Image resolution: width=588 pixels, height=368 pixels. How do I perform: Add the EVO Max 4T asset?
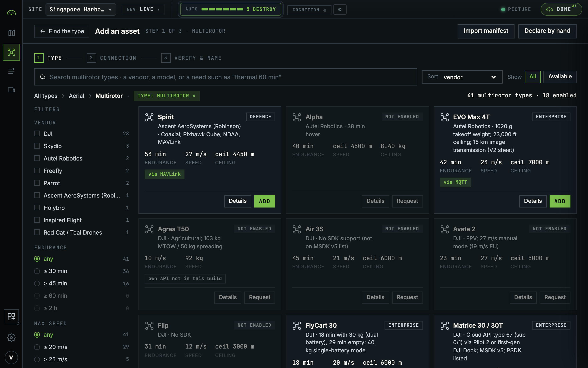(560, 201)
